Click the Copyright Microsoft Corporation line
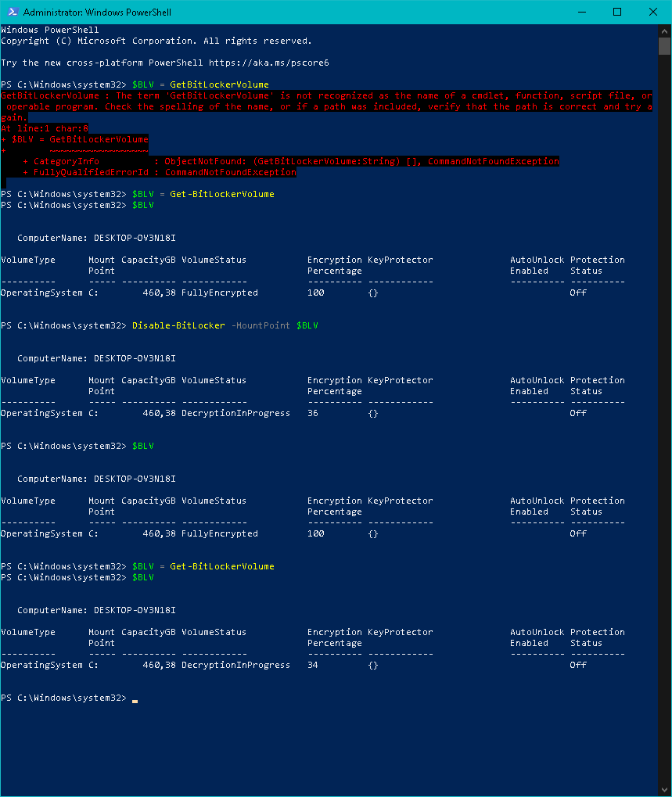Image resolution: width=672 pixels, height=797 pixels. [x=156, y=41]
